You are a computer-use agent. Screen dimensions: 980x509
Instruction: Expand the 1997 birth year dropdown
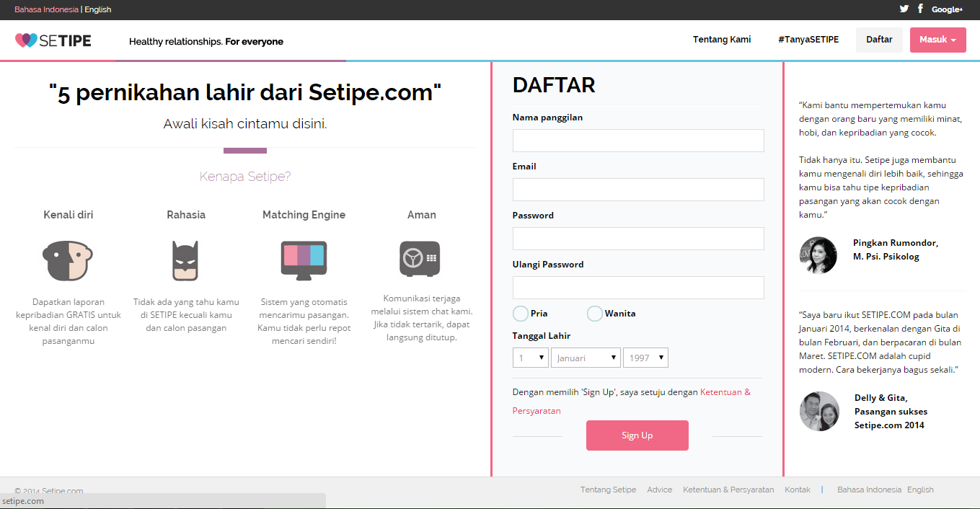tap(645, 358)
